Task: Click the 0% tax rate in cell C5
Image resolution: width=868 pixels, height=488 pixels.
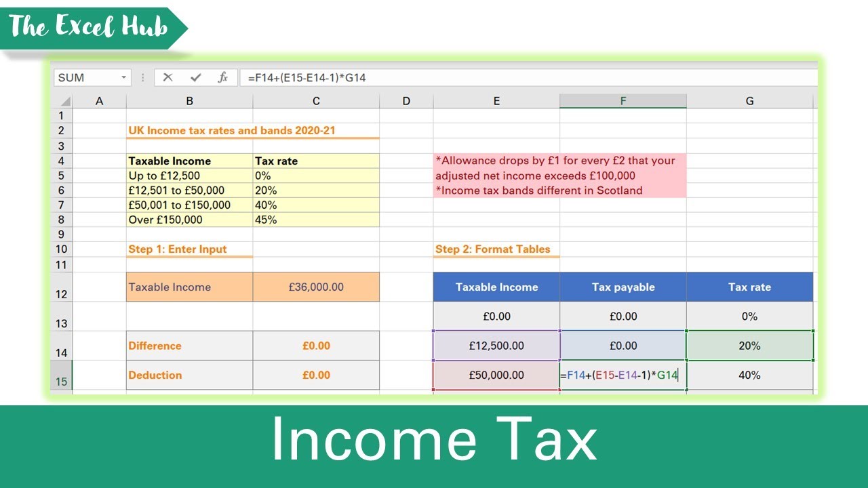Action: 316,176
